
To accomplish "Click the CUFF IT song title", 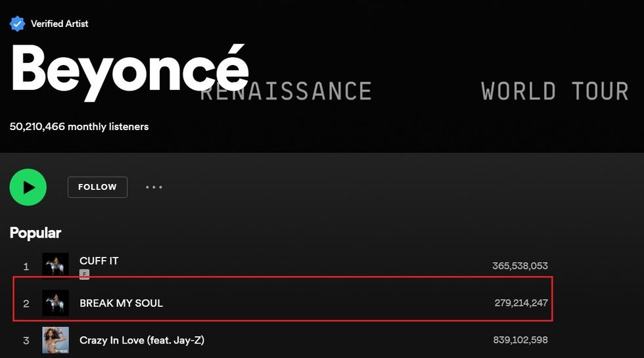I will (x=99, y=261).
